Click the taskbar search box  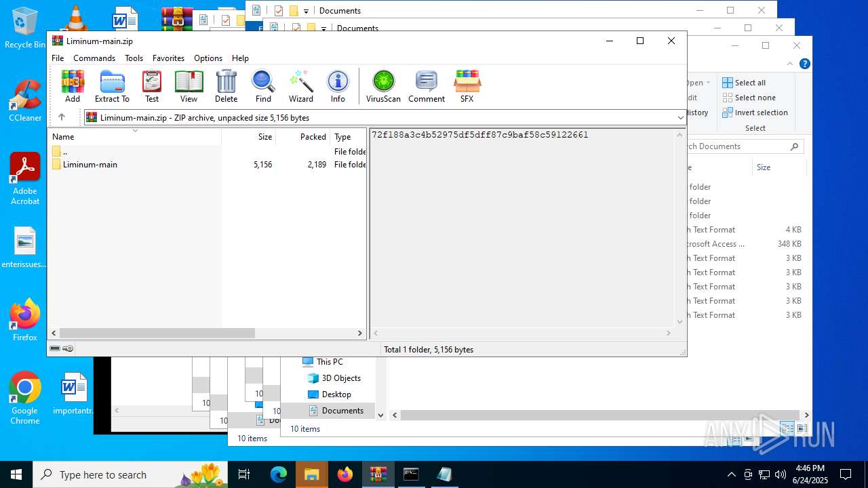coord(131,474)
